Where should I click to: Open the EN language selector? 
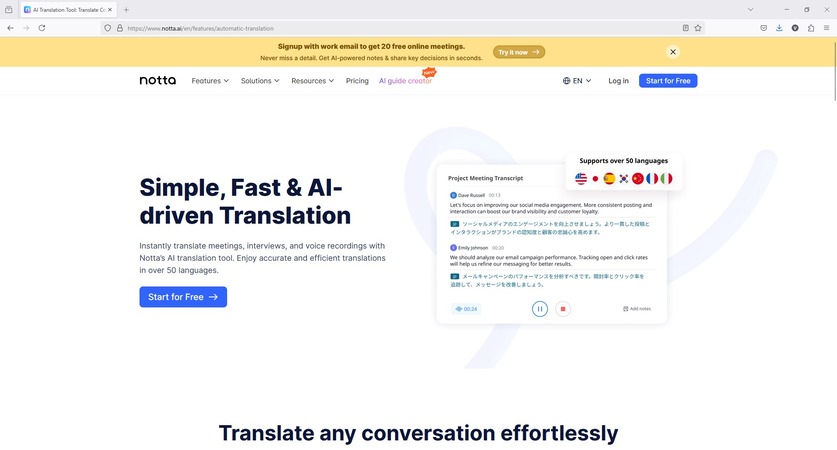577,81
